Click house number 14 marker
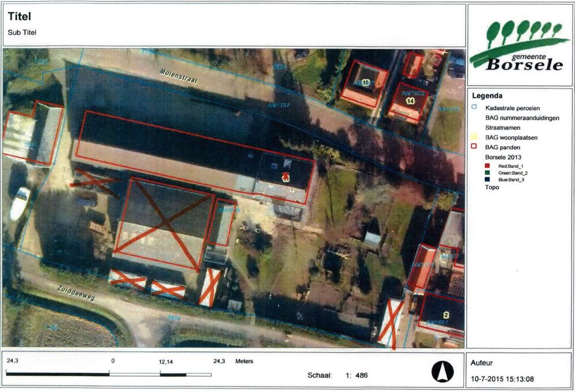Viewport: 575px width, 392px height. pyautogui.click(x=410, y=101)
